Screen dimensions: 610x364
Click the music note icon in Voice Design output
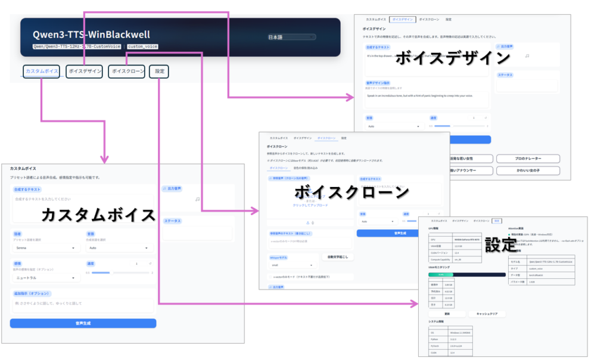point(527,55)
